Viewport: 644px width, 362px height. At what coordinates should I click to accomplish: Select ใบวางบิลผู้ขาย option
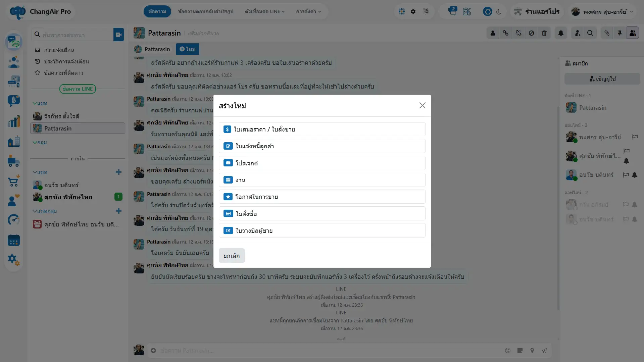click(x=322, y=230)
